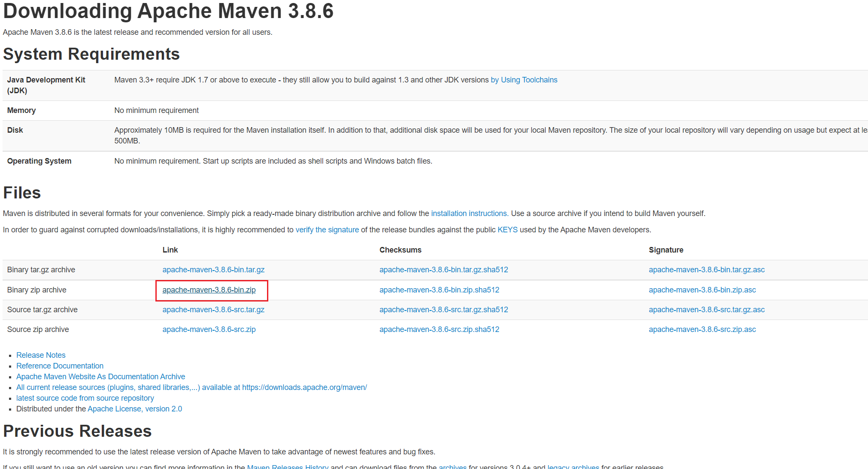Download apache-maven-3.8.6-src.zip
Viewport: 868px width, 469px height.
point(209,329)
